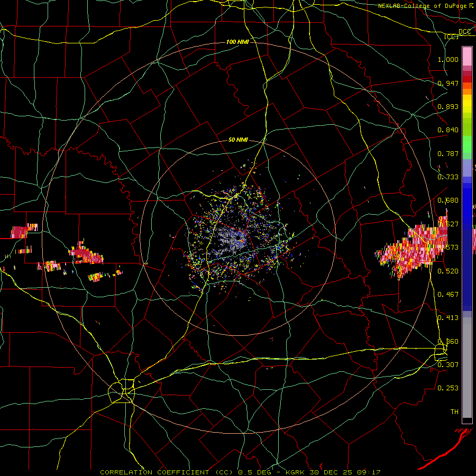Select the 1.000 colorbar value
The image size is (476, 476).
pos(448,59)
